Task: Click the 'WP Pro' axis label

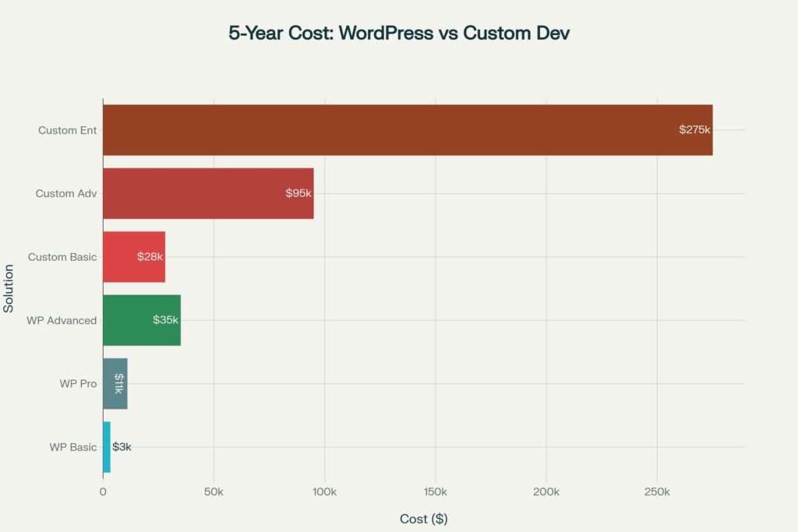Action: (78, 383)
